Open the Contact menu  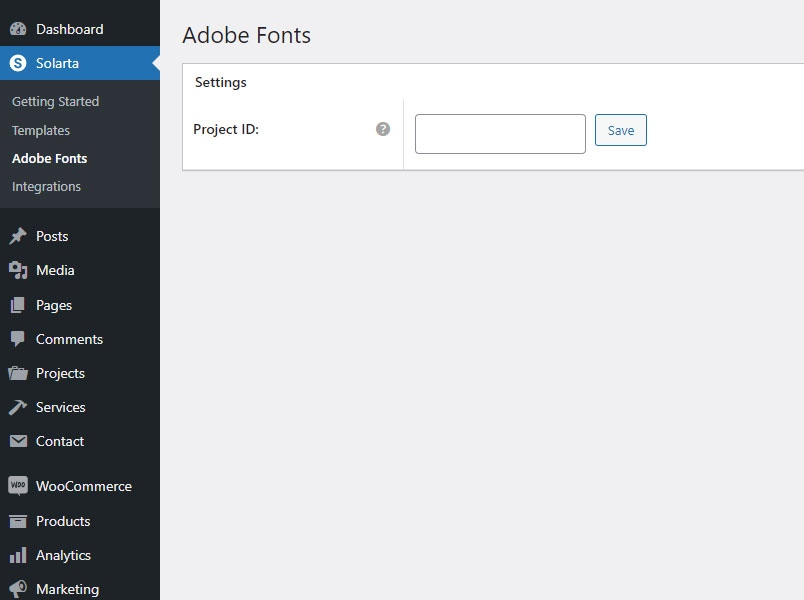(80, 441)
